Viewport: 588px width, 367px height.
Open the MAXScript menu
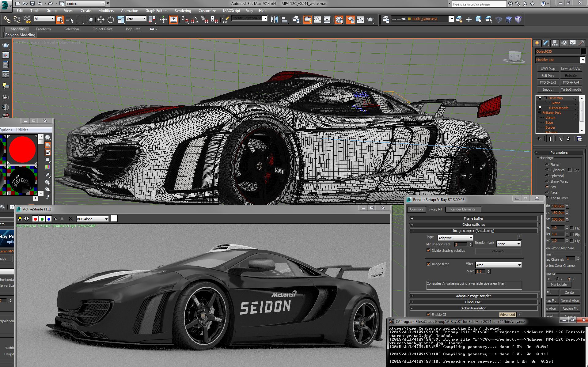231,11
